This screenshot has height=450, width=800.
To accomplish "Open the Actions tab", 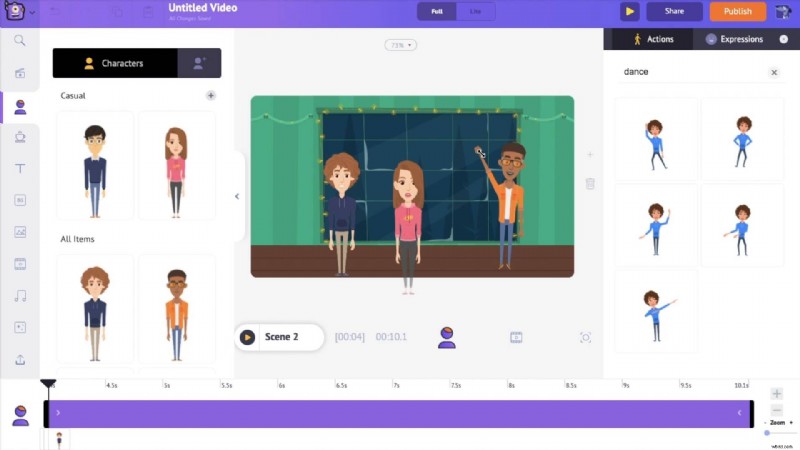I will coord(653,39).
